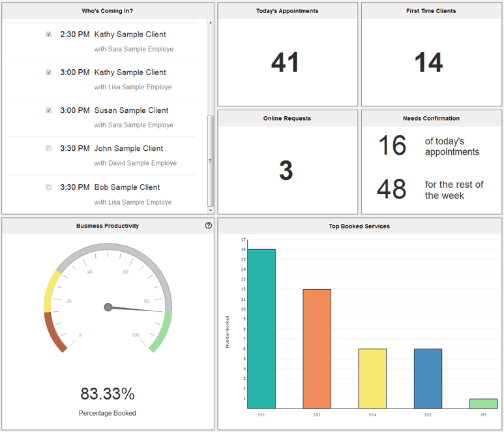Select 48 needing confirmation for rest of week
The image size is (504, 432).
click(x=393, y=189)
